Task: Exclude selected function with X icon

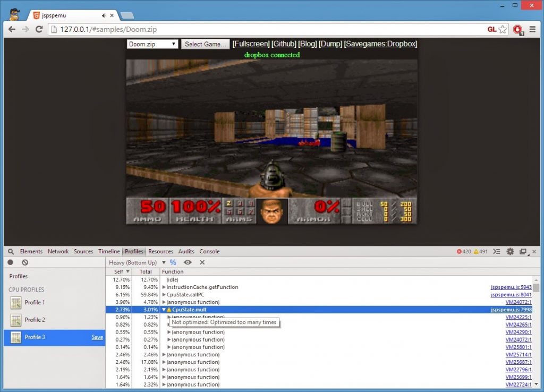Action: 202,262
